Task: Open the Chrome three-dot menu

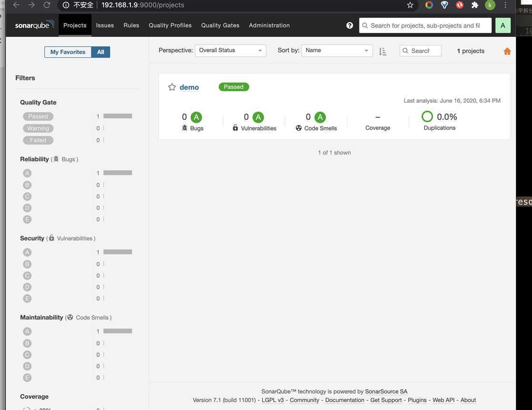Action: 505,5
